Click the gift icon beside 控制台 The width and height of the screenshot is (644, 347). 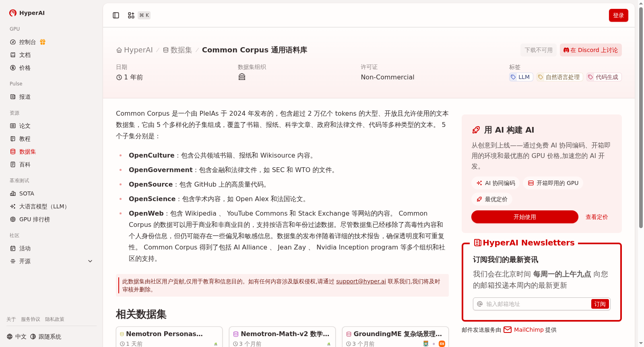click(43, 42)
